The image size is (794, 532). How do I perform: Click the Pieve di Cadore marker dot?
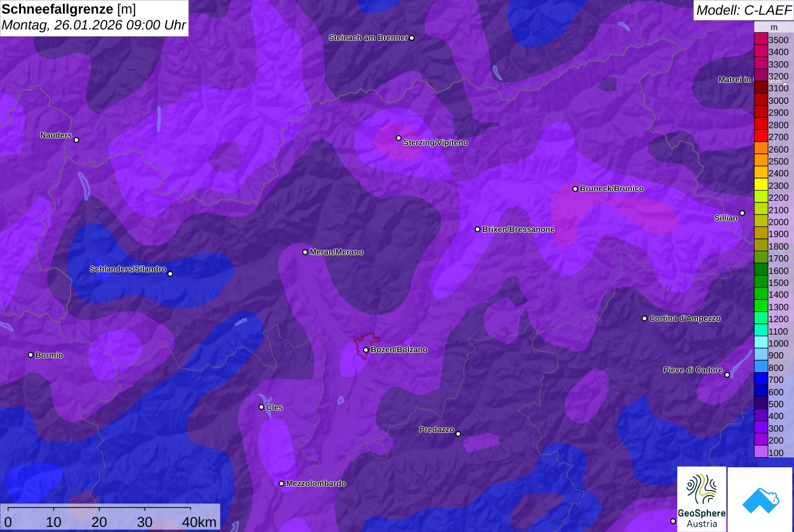[727, 375]
